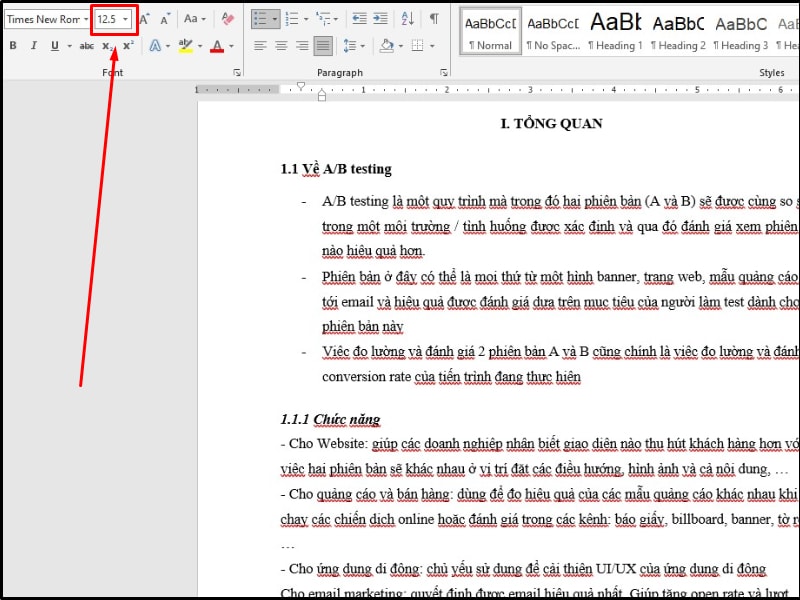Screen dimensions: 800x600
Task: Click the Grow Font icon
Action: pos(144,19)
